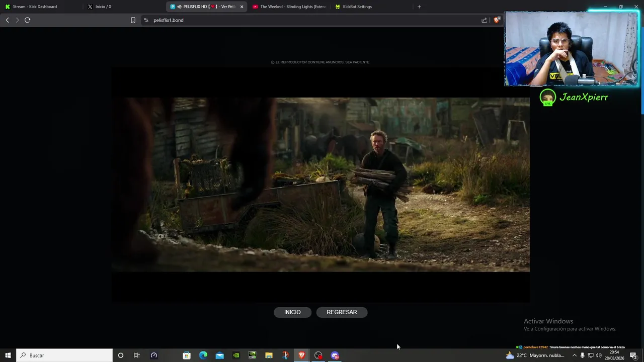644x362 pixels.
Task: Click the webcam overlay thumbnail
Action: (x=571, y=49)
